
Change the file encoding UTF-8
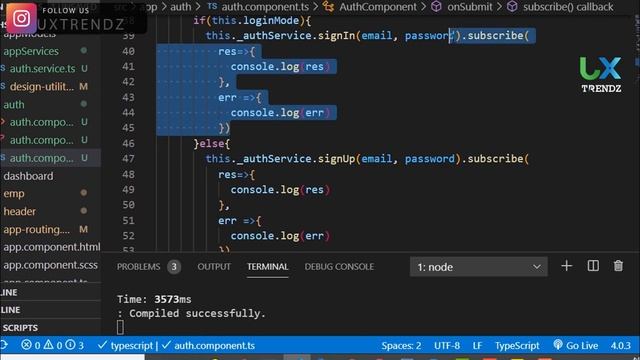[447, 346]
